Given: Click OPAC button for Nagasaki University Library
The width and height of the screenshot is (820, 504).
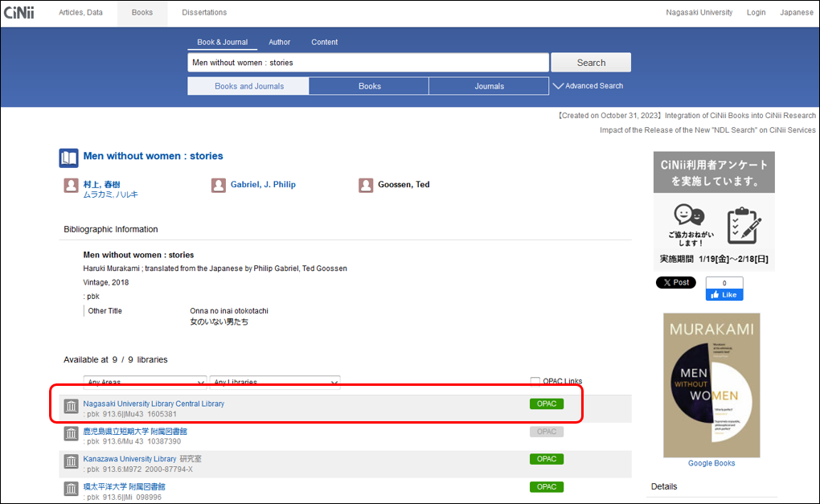Looking at the screenshot, I should (547, 404).
